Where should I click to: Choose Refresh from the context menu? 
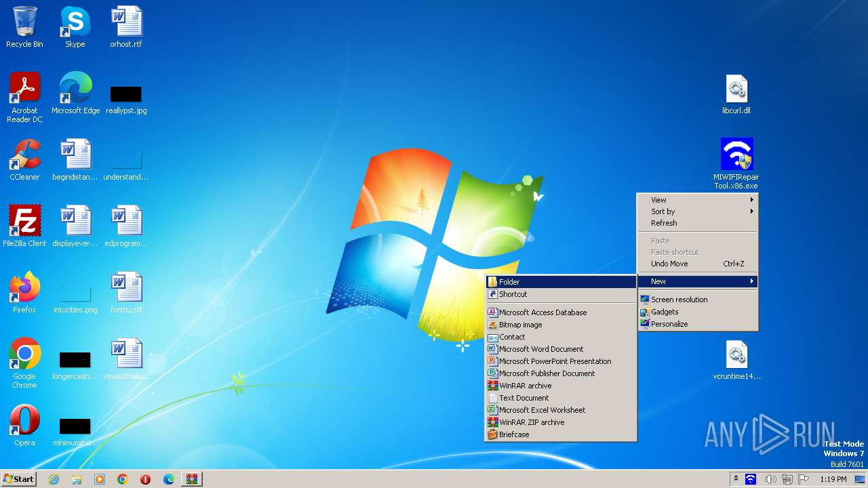[697, 223]
